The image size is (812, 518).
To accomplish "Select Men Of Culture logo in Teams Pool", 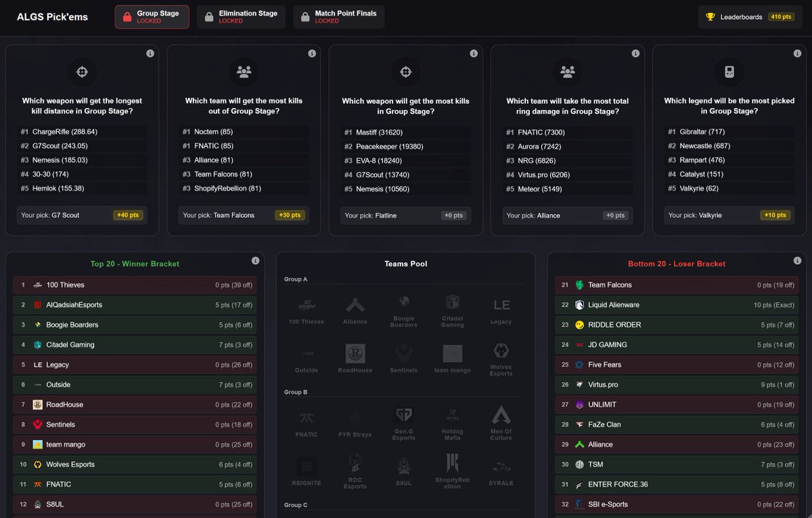I will coord(501,415).
